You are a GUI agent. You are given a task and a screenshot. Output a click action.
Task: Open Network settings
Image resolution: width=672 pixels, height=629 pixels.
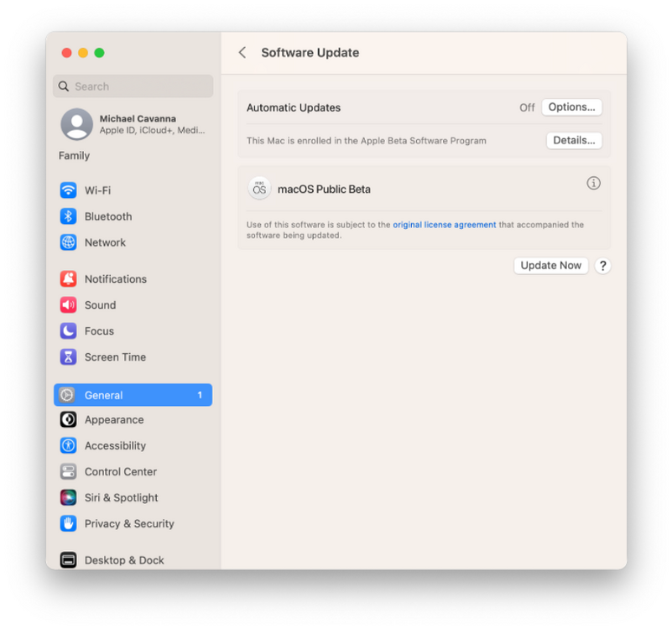click(133, 242)
